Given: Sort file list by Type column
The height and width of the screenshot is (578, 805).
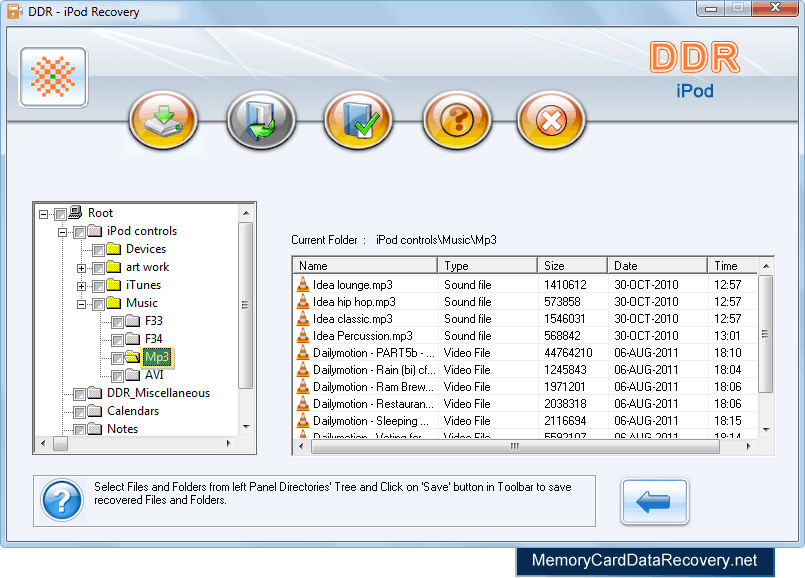Looking at the screenshot, I should (488, 265).
